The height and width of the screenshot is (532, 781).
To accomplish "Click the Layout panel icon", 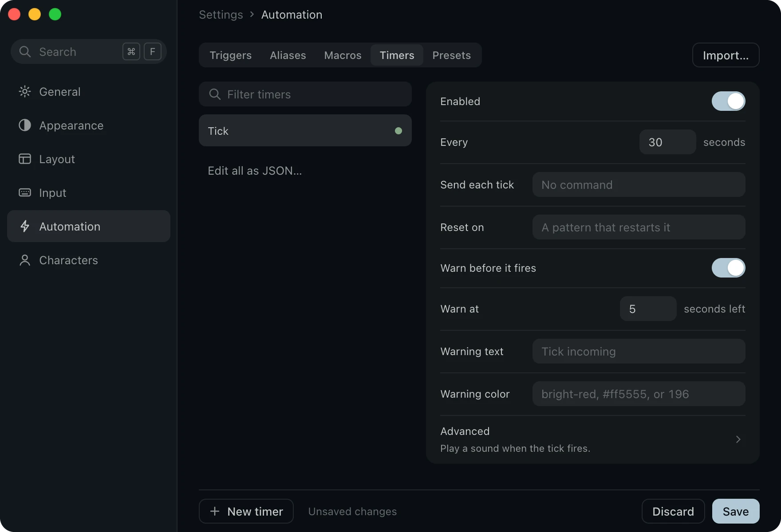I will click(x=25, y=159).
